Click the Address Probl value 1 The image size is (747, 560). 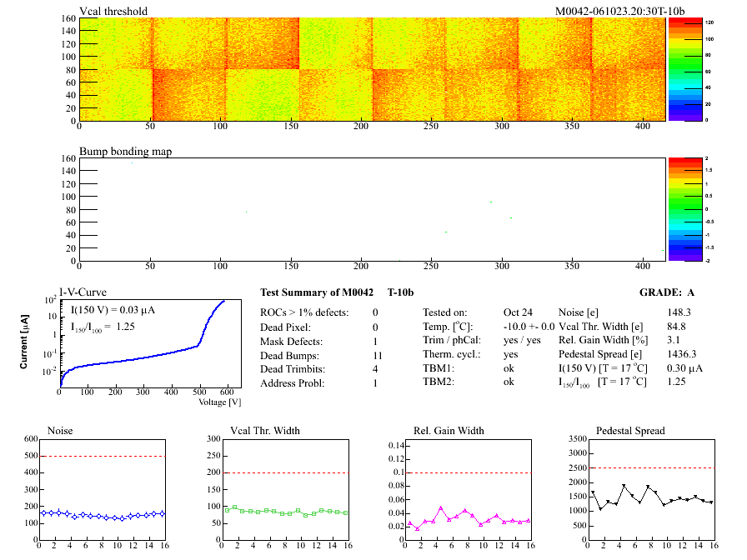click(x=375, y=383)
